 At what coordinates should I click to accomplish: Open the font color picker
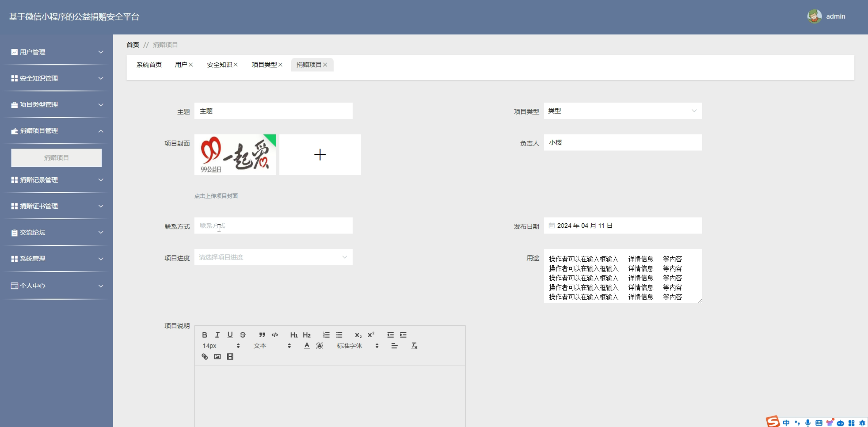(x=307, y=346)
